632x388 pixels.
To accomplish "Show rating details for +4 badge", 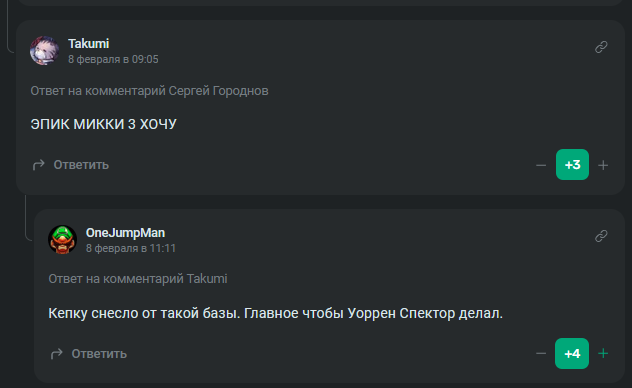I will pyautogui.click(x=572, y=353).
